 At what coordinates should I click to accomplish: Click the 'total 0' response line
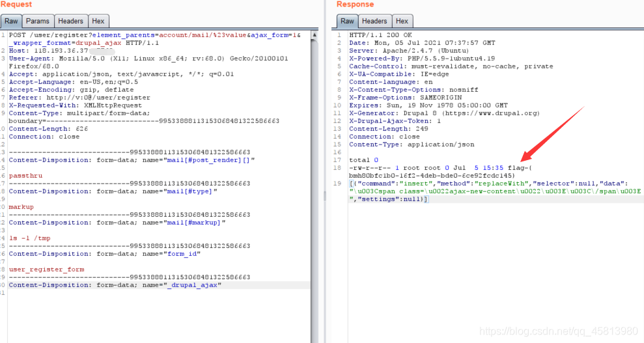point(363,159)
